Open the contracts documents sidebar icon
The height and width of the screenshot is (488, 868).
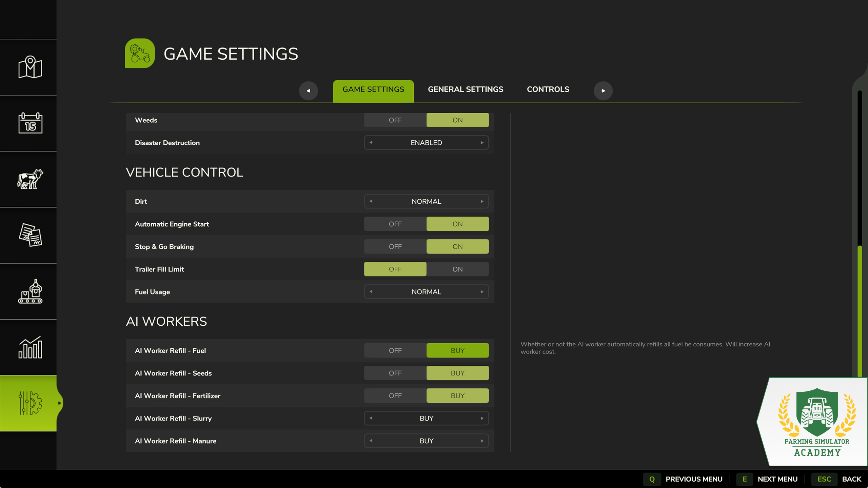tap(30, 235)
